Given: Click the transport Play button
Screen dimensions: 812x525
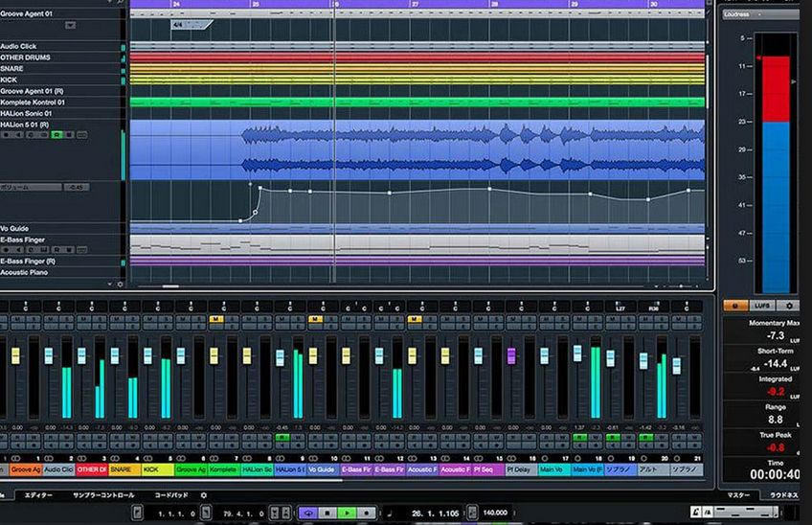Looking at the screenshot, I should [x=345, y=514].
